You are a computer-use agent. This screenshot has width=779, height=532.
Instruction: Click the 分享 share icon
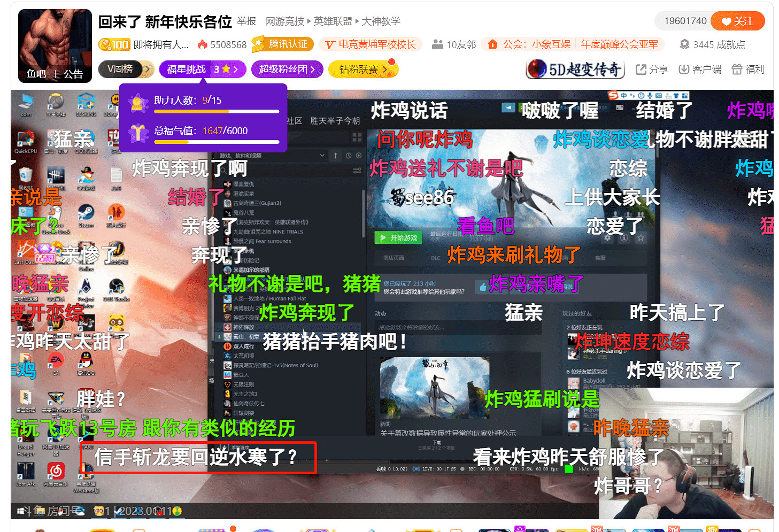click(641, 70)
